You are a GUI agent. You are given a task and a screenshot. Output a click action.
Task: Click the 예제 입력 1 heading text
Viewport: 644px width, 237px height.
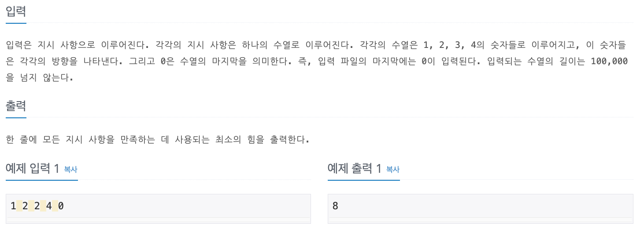pyautogui.click(x=33, y=168)
